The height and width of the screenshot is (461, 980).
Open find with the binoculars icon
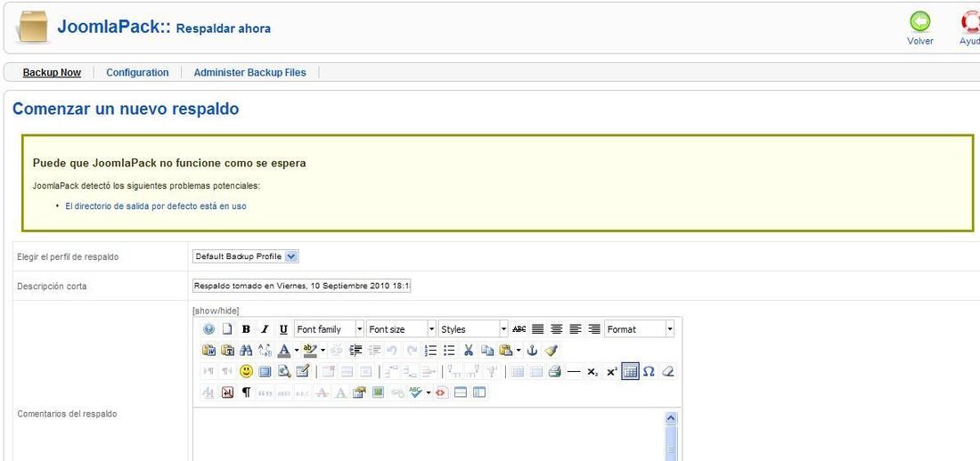tap(246, 351)
